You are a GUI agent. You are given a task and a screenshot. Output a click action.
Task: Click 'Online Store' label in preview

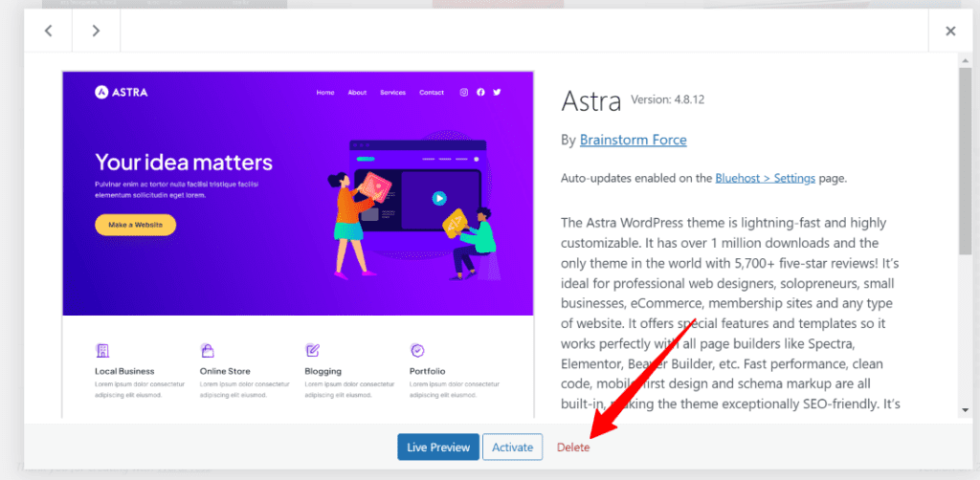[x=225, y=371]
